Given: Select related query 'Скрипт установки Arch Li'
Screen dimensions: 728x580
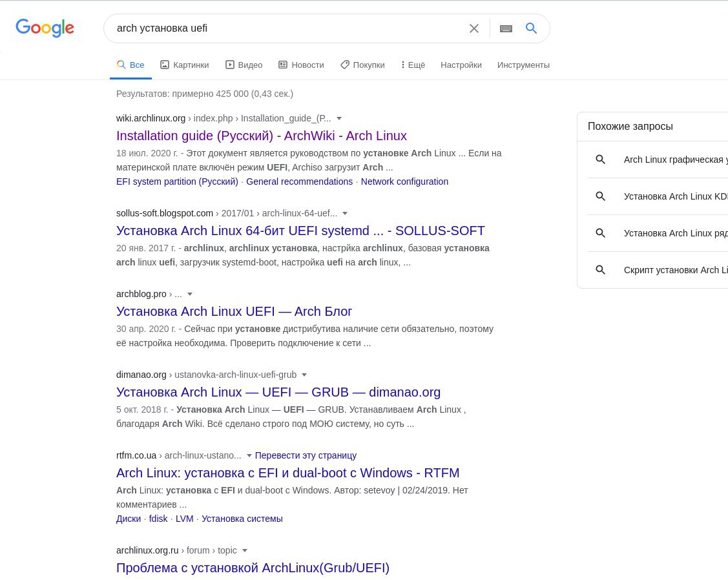Looking at the screenshot, I should click(658, 269).
